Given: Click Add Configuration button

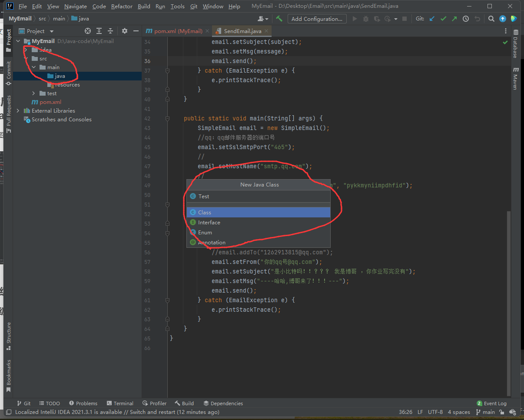Looking at the screenshot, I should pyautogui.click(x=317, y=19).
